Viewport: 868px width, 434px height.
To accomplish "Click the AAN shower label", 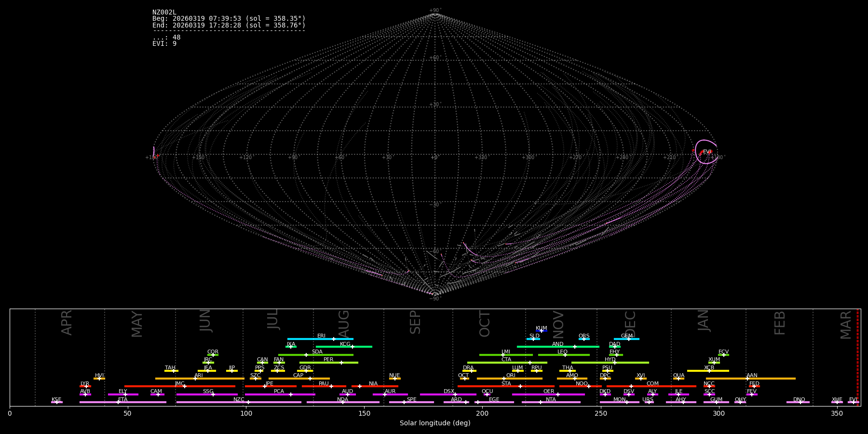I will point(752,375).
